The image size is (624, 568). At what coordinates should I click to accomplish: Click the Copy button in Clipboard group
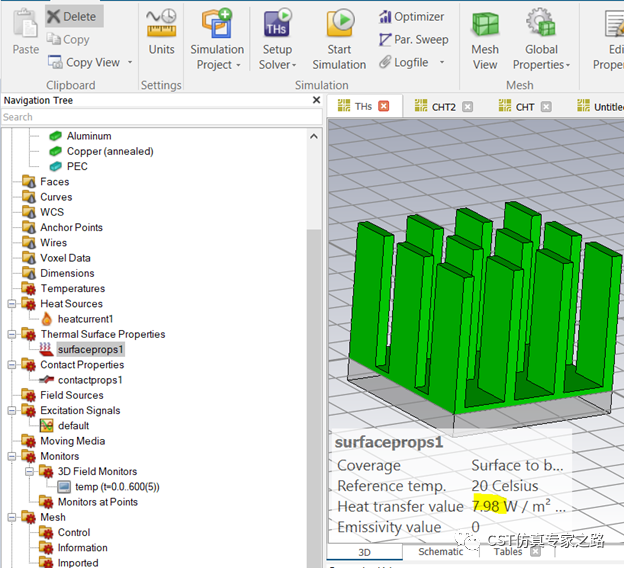point(68,39)
